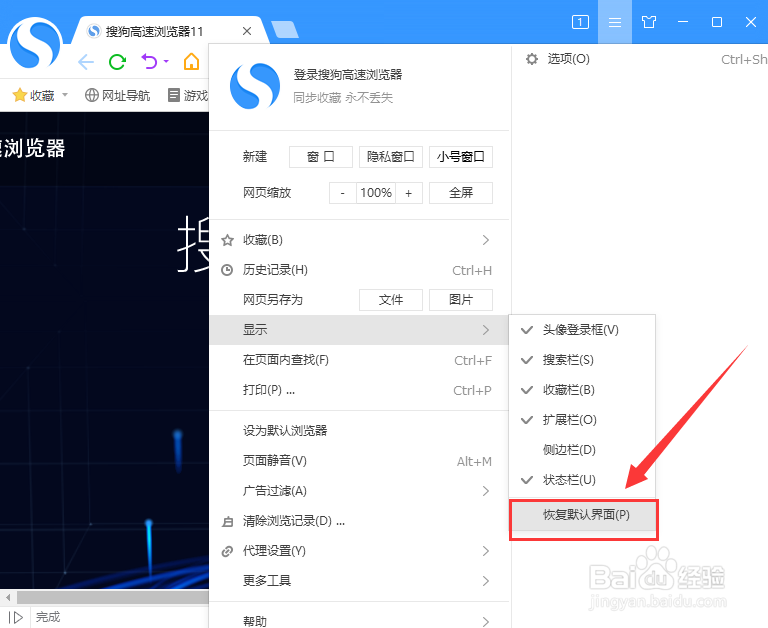Open a new 小号窗口
768x628 pixels.
point(461,157)
